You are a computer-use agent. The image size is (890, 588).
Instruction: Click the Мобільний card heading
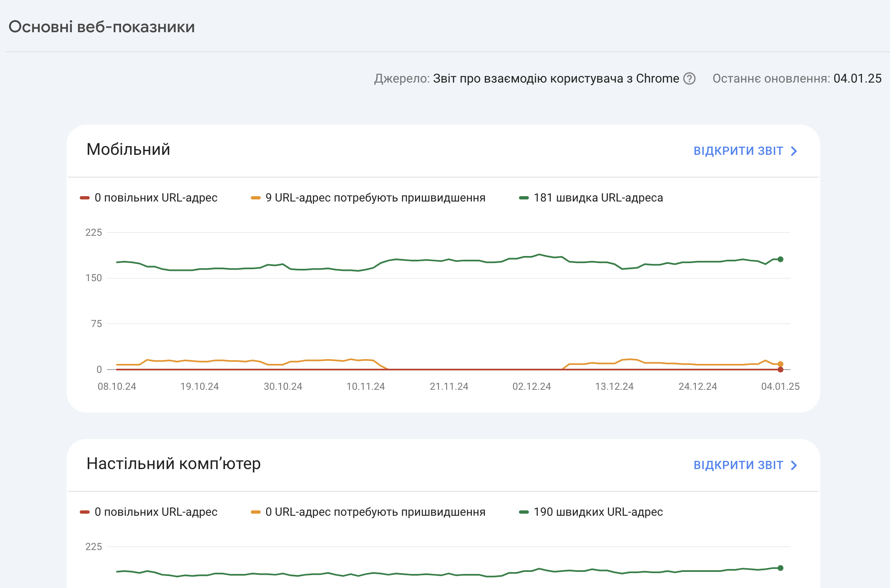128,149
